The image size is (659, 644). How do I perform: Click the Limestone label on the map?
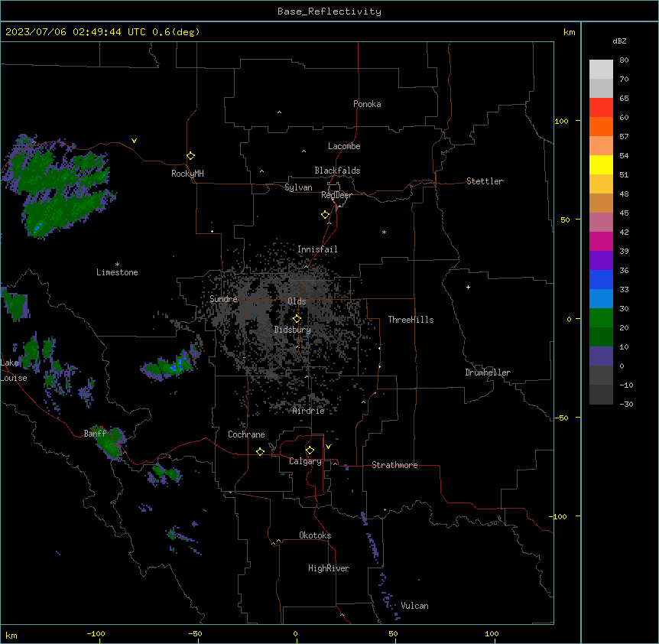point(117,272)
